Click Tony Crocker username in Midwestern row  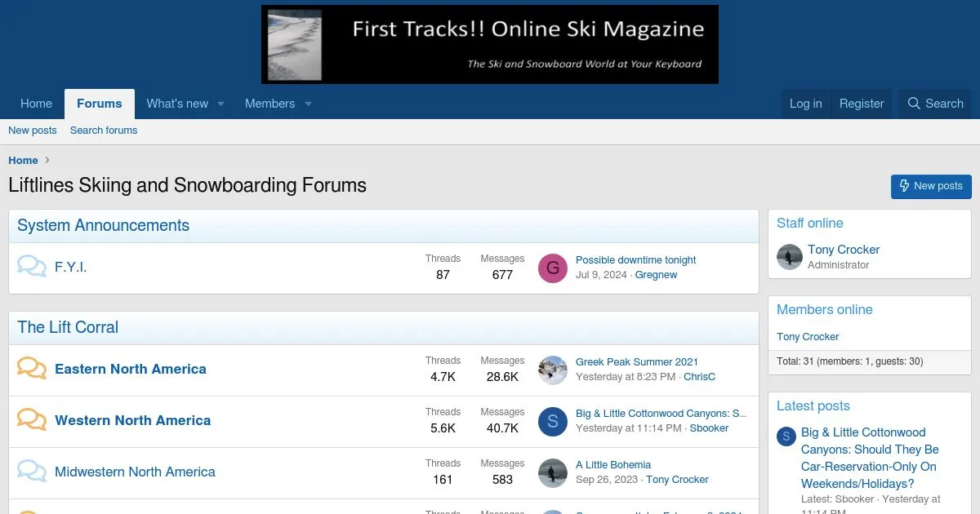(x=677, y=480)
